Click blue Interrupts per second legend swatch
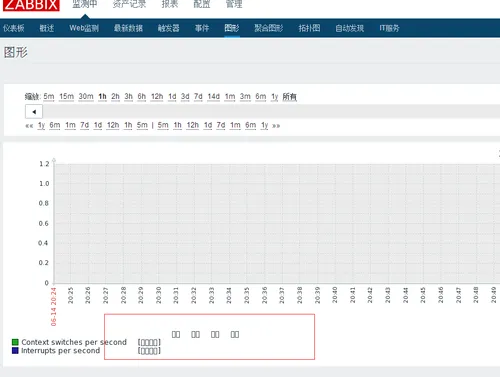The image size is (500, 377). [x=15, y=350]
